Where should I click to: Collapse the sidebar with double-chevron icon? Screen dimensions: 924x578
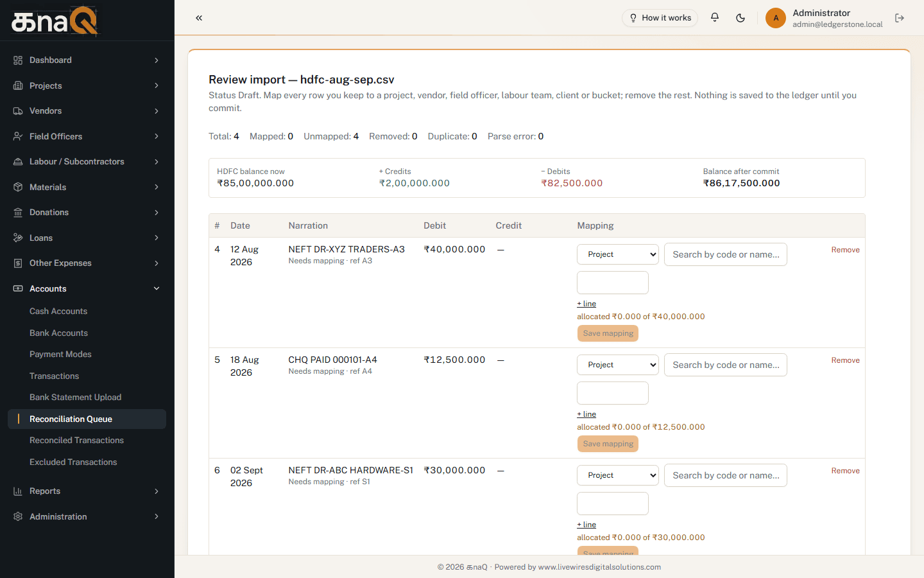click(199, 18)
